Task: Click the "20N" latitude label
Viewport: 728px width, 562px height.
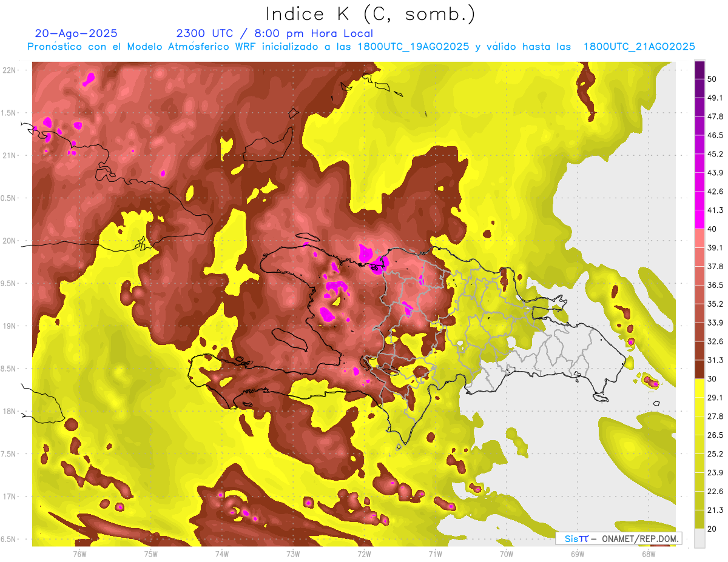Action: (10, 241)
